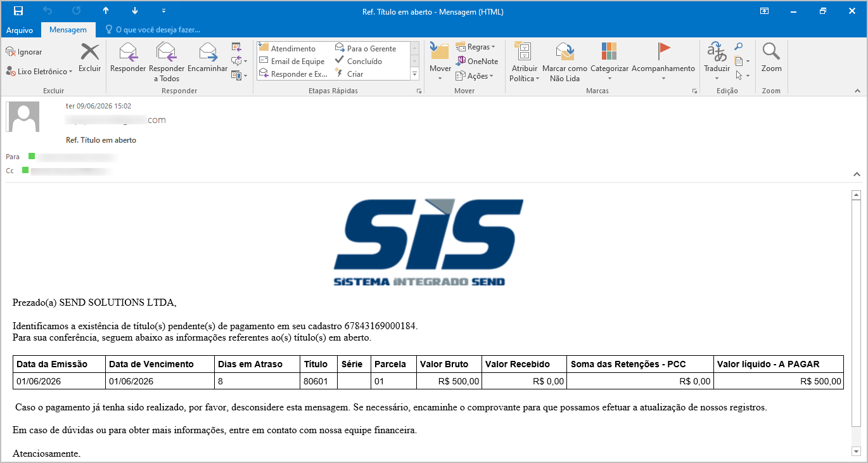The height and width of the screenshot is (463, 868).
Task: Click the Save icon in quick access toolbar
Action: coord(18,11)
